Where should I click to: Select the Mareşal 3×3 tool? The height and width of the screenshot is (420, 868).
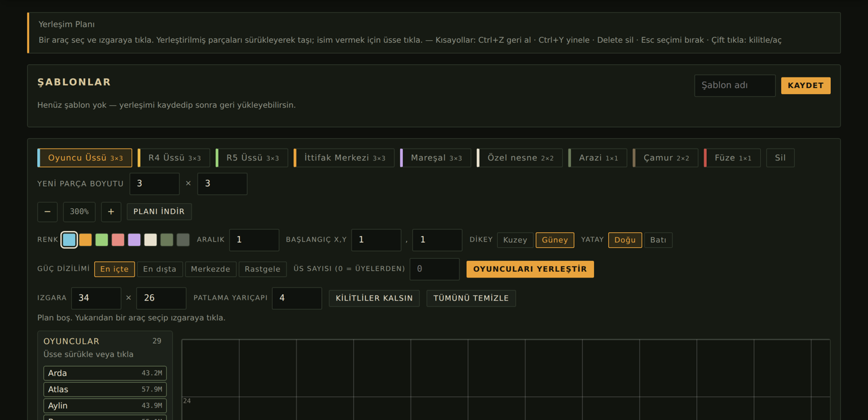pyautogui.click(x=435, y=158)
